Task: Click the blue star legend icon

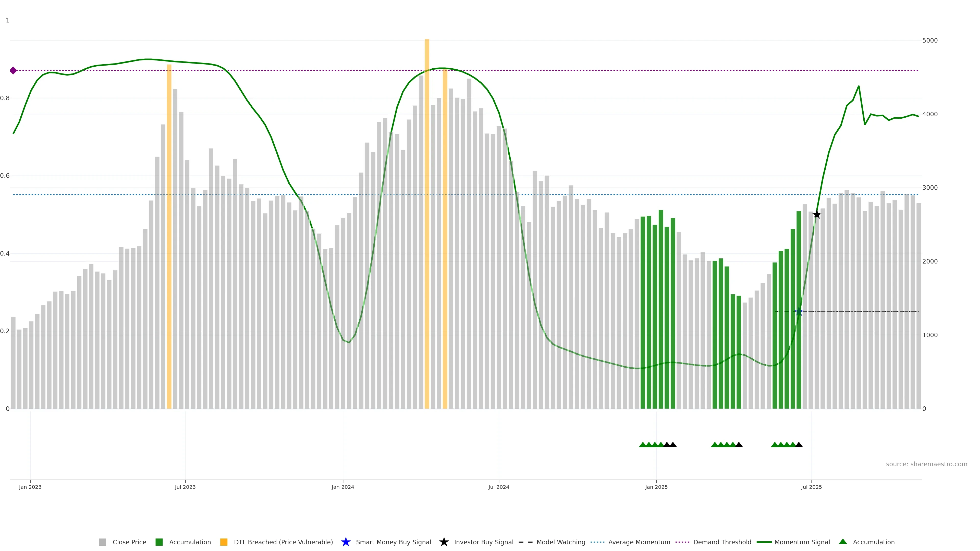Action: pyautogui.click(x=346, y=542)
